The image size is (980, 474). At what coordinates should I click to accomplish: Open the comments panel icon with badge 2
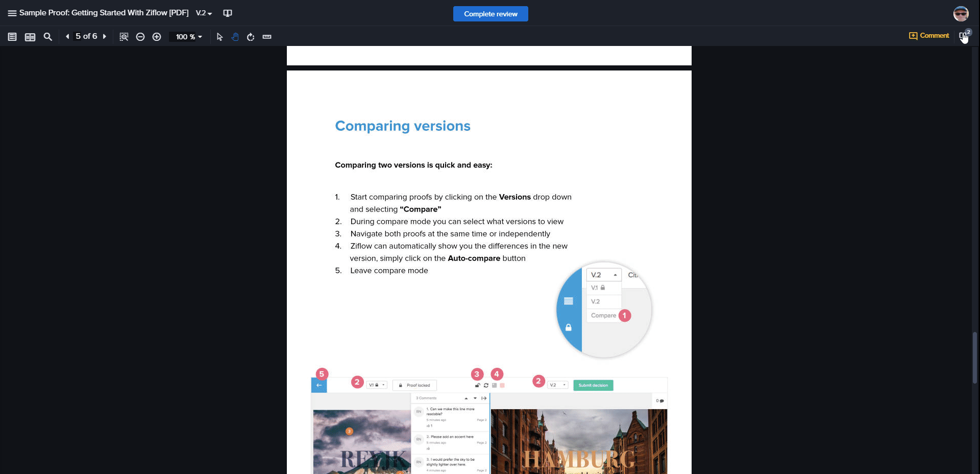pos(964,36)
